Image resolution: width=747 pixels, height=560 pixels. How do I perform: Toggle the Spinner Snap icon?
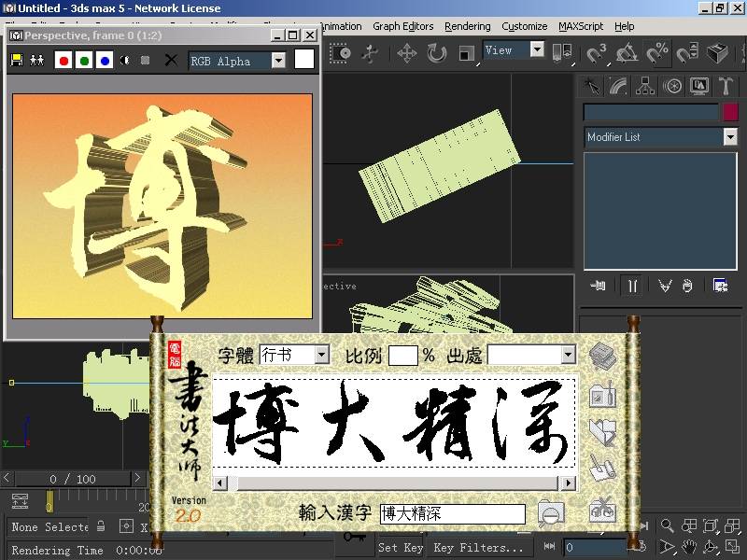[688, 53]
